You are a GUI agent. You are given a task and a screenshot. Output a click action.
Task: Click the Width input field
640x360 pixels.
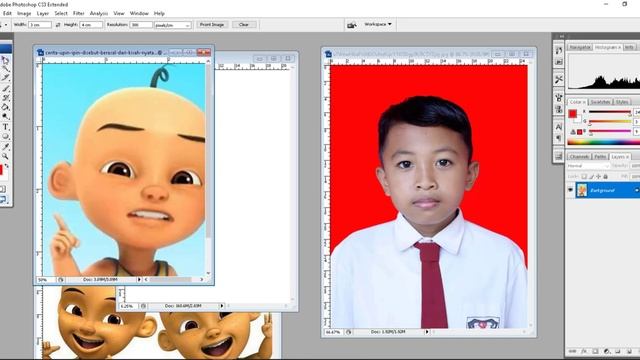(40, 25)
